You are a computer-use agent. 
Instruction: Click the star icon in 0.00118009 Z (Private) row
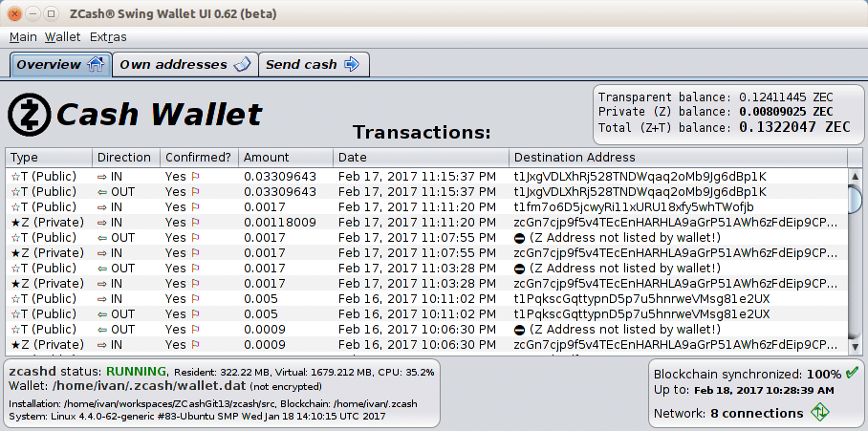(x=15, y=223)
